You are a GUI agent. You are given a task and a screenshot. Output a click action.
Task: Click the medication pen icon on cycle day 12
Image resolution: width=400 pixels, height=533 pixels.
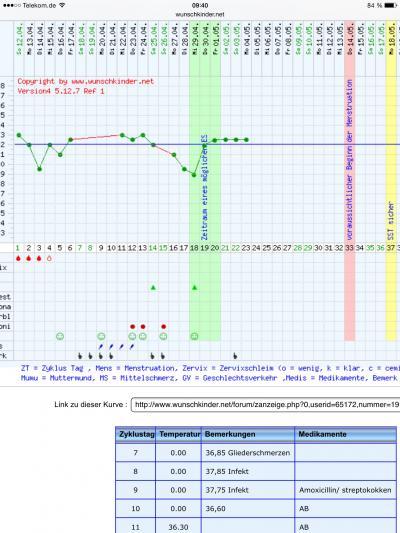coord(132,347)
